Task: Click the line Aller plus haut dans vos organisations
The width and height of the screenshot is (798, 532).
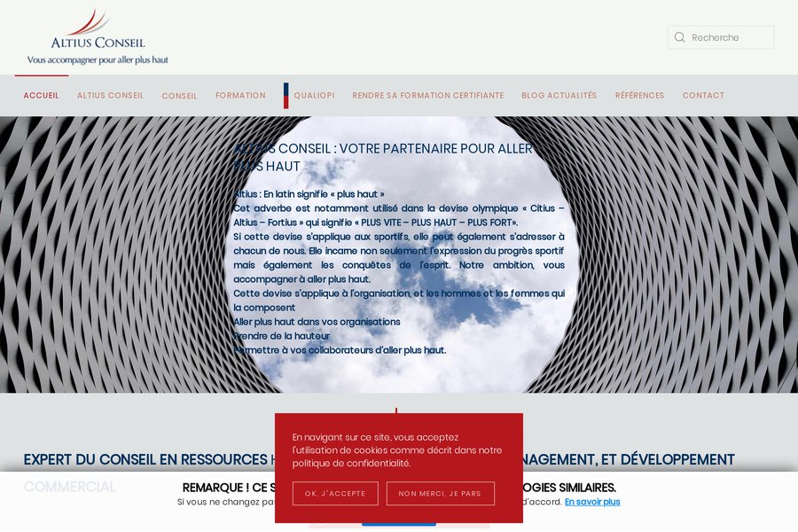Action: (317, 322)
